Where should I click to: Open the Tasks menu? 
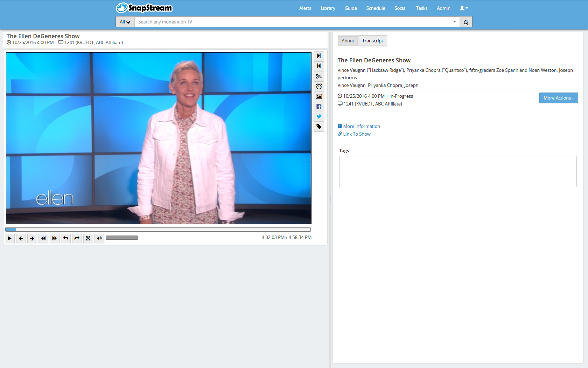(x=422, y=8)
